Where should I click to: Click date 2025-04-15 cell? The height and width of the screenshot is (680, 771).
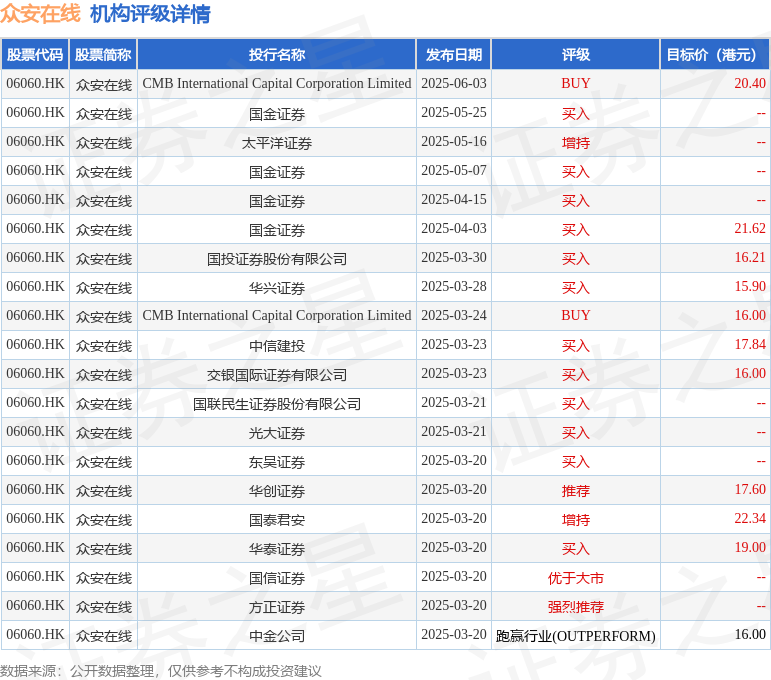454,200
